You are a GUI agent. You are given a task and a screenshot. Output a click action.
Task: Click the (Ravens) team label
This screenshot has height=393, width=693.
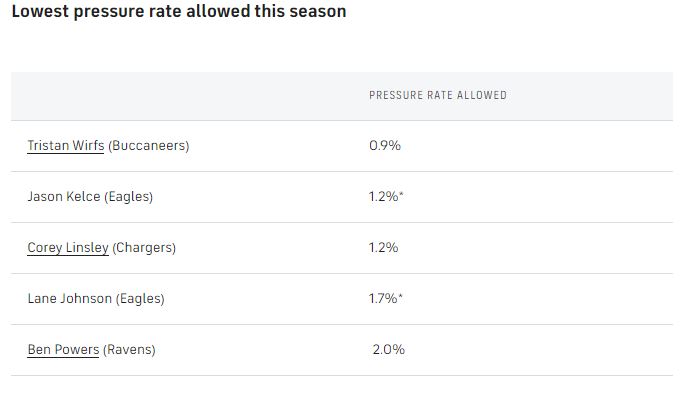(129, 350)
